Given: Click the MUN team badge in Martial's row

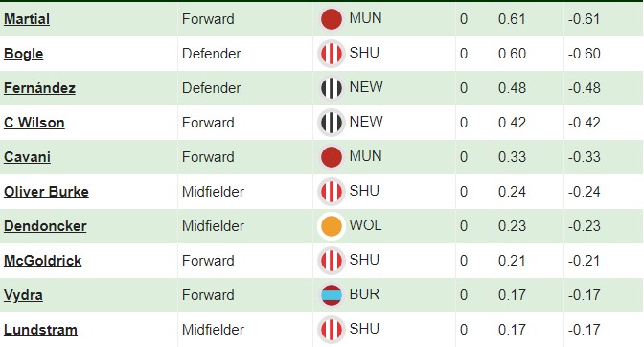Looking at the screenshot, I should tap(331, 19).
